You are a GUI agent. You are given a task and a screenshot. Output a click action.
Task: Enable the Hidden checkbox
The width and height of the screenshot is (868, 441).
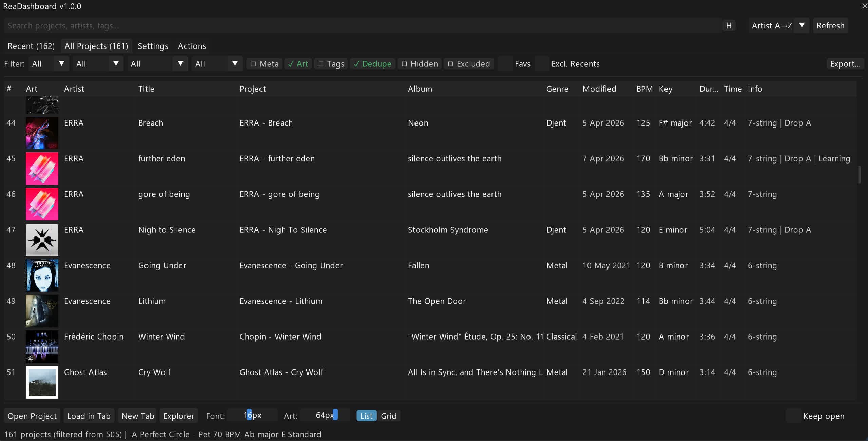pyautogui.click(x=420, y=64)
